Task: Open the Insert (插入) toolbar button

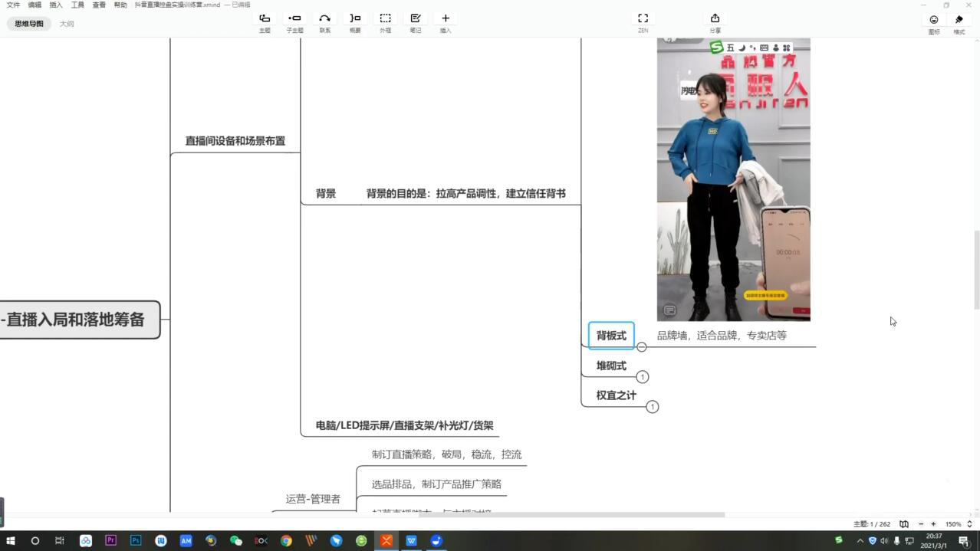Action: tap(445, 18)
